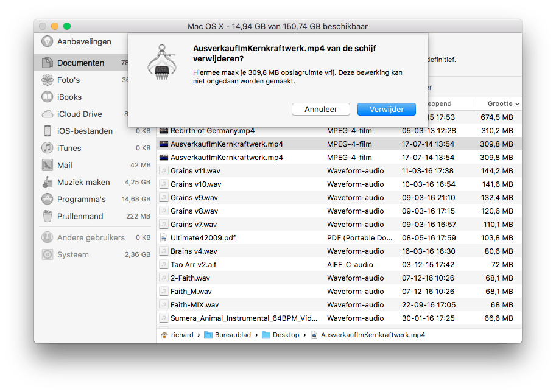The height and width of the screenshot is (392, 556).
Task: Click the 674,5 MB size cell
Action: tap(497, 117)
